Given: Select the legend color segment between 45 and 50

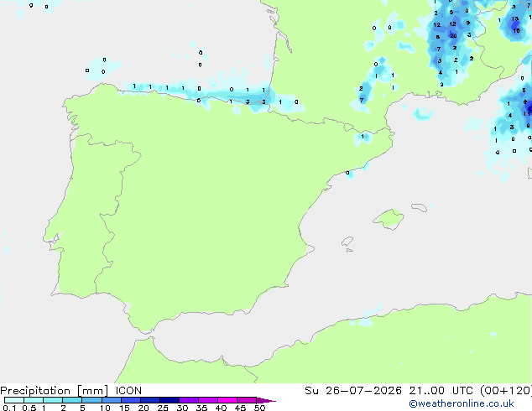Looking at the screenshot, I should click(247, 400).
